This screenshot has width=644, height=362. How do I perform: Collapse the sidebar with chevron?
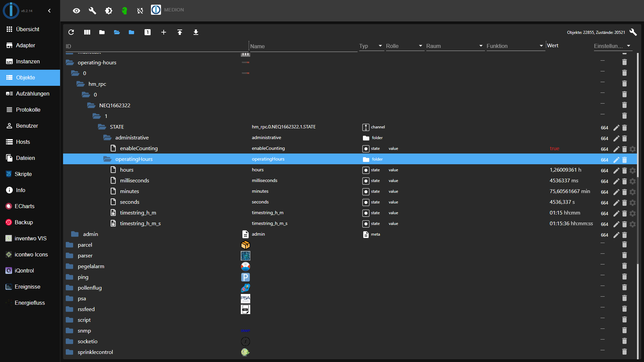point(49,11)
